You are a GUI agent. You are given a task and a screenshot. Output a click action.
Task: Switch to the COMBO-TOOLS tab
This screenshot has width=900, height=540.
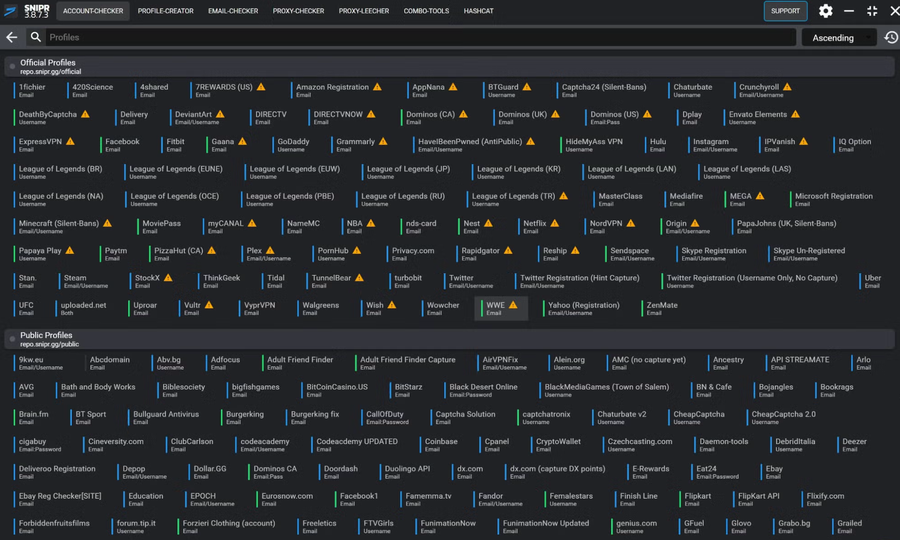coord(426,11)
